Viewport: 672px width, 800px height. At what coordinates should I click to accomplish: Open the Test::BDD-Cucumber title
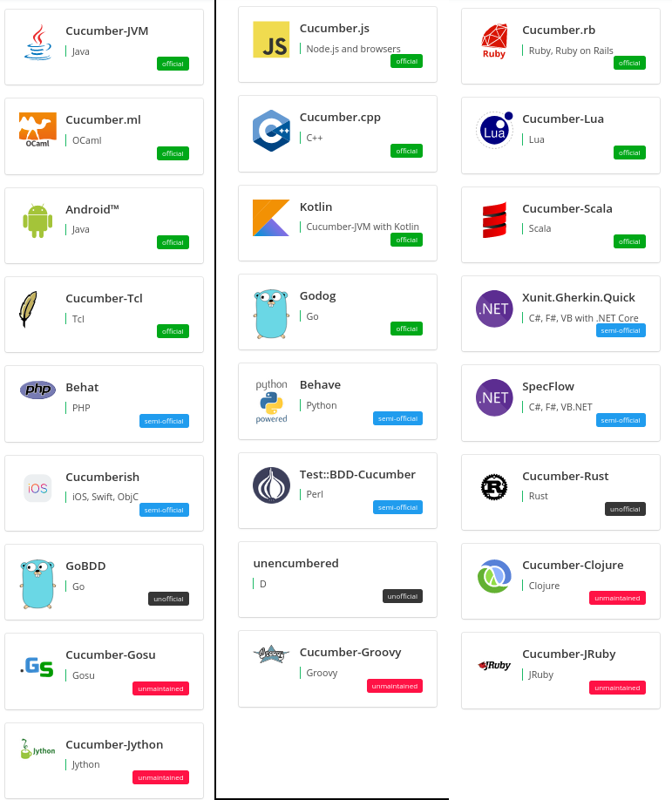click(x=357, y=474)
